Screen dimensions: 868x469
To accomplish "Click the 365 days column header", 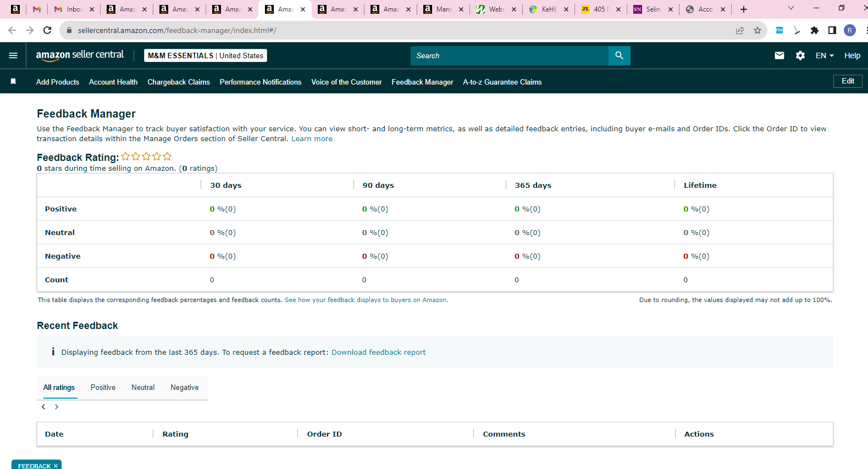I will (x=533, y=185).
